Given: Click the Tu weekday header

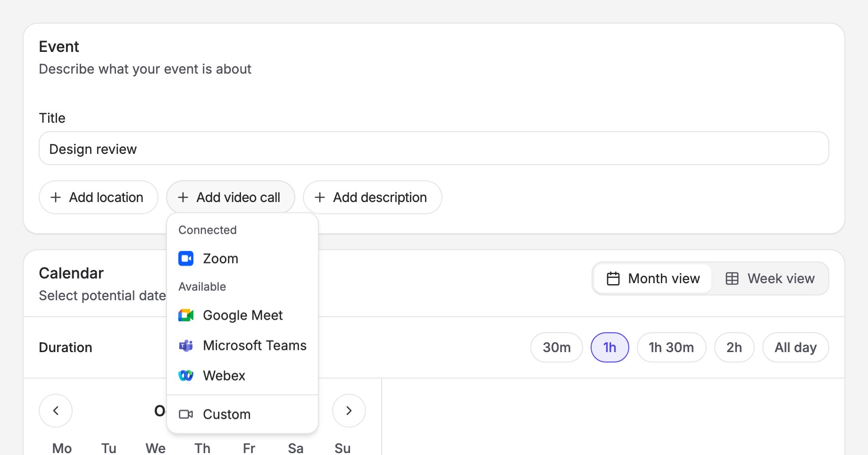Looking at the screenshot, I should coord(109,448).
